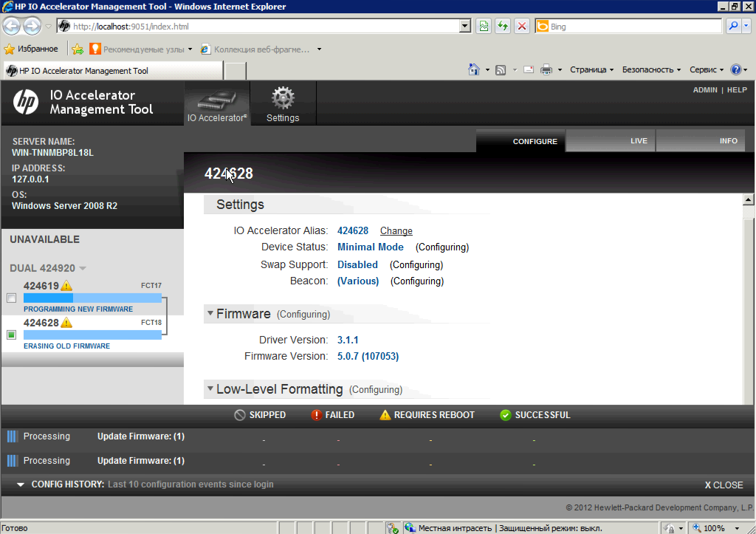The image size is (756, 534).
Task: Click the Add to Favorites star-arrow icon
Action: (78, 49)
